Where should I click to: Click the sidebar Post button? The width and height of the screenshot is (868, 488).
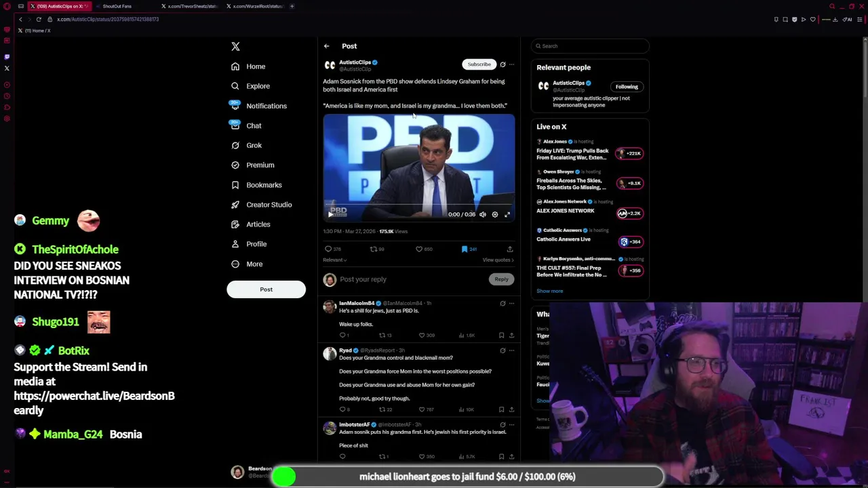(x=266, y=289)
